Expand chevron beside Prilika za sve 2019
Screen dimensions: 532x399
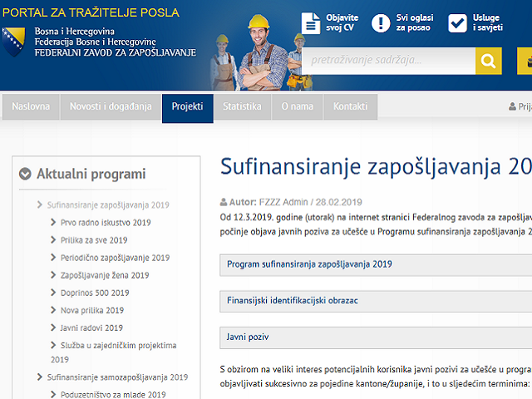pos(53,240)
